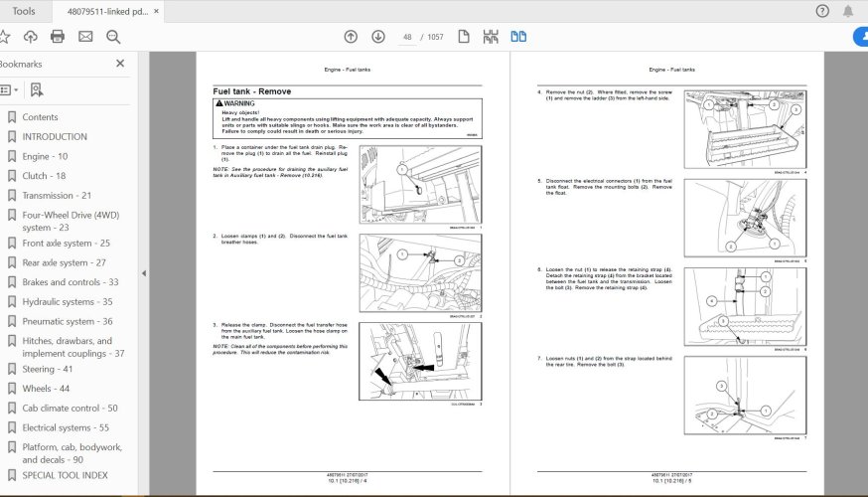Open the notifications bell
The width and height of the screenshot is (868, 497).
tap(850, 11)
